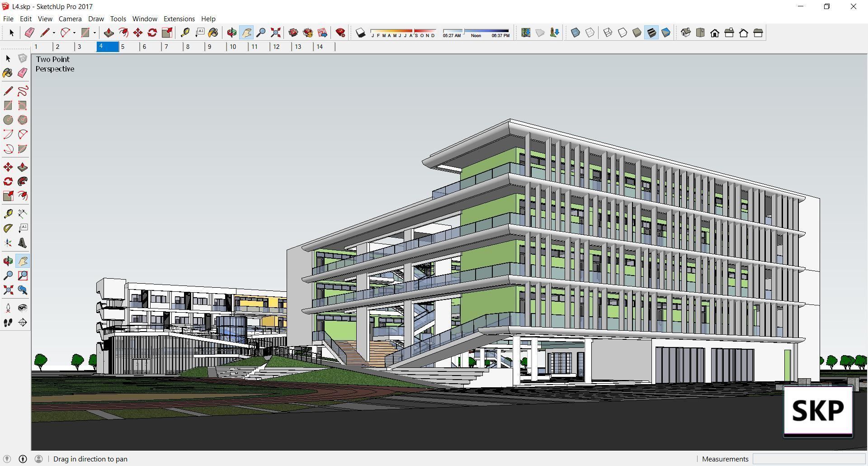Viewport: 868px width, 466px height.
Task: Select the Walk footprints tool
Action: [x=8, y=323]
